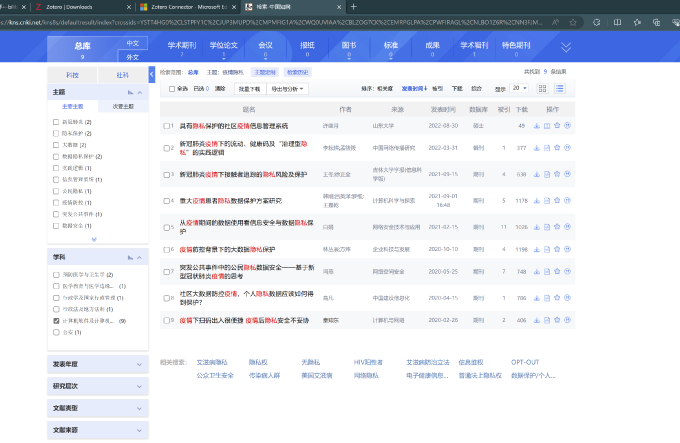Open related search 艾滋病隐私
680x443 pixels.
coord(212,362)
